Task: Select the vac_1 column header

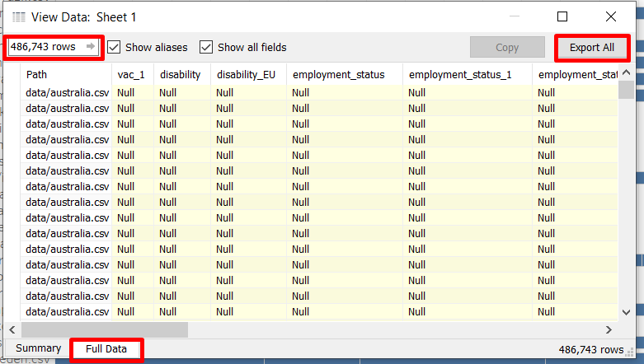Action: point(133,75)
